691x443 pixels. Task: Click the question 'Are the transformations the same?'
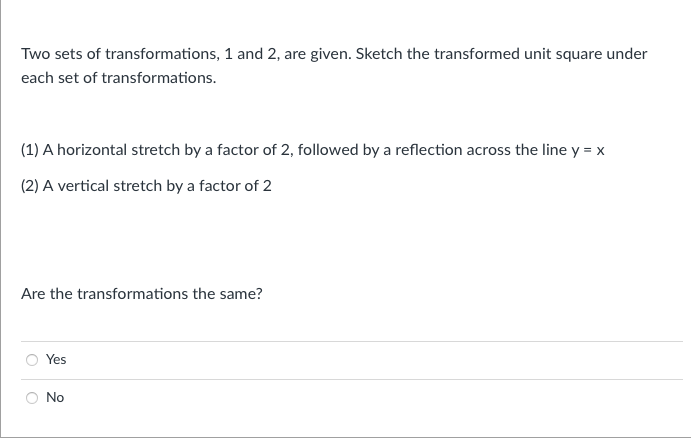[x=141, y=294]
